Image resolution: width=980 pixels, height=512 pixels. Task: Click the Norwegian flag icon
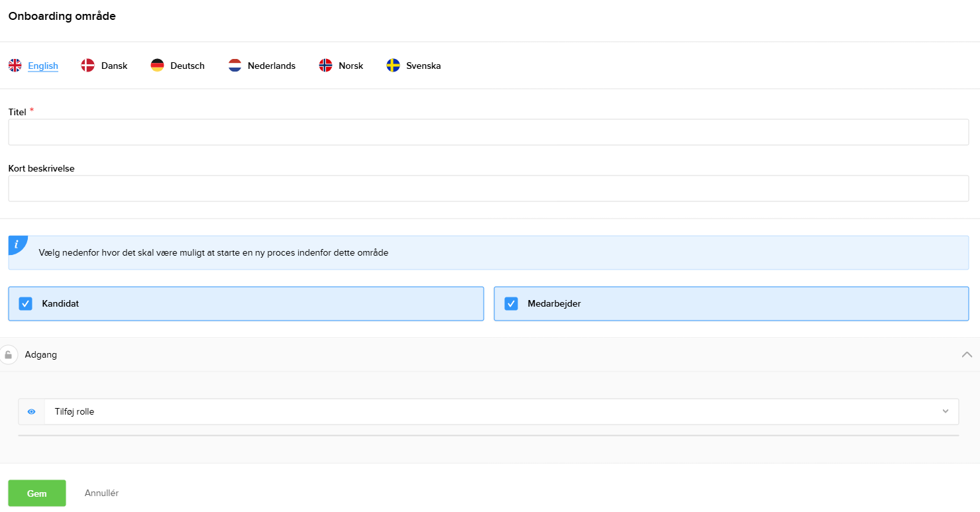325,65
